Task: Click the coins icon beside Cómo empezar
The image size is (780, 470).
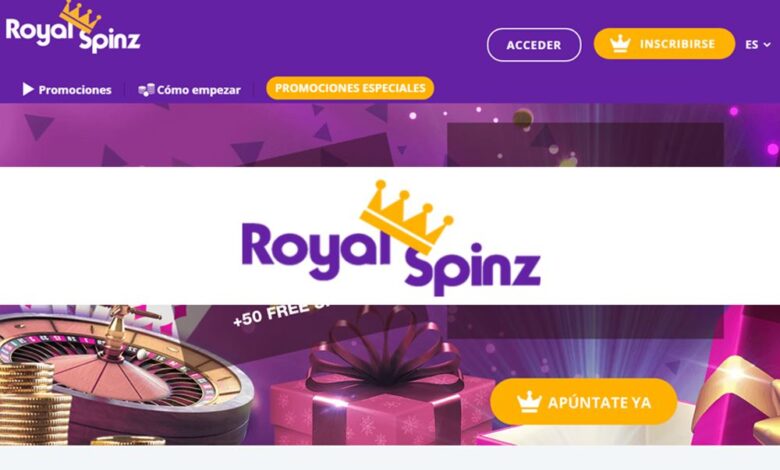Action: tap(146, 90)
